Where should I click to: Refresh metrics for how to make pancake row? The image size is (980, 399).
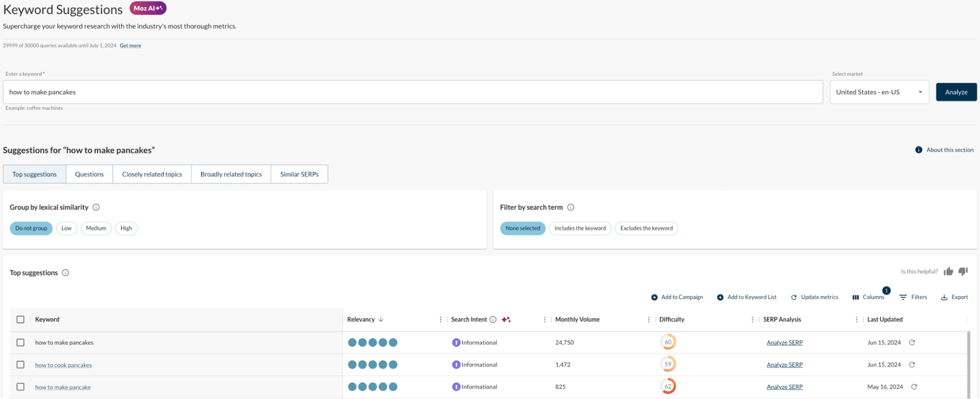click(x=914, y=387)
